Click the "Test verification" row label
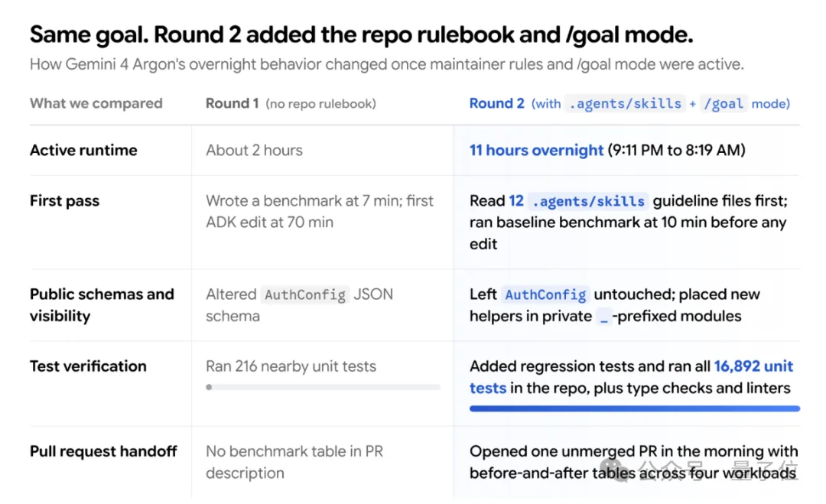Screen dimensions: 826x504 point(88,366)
